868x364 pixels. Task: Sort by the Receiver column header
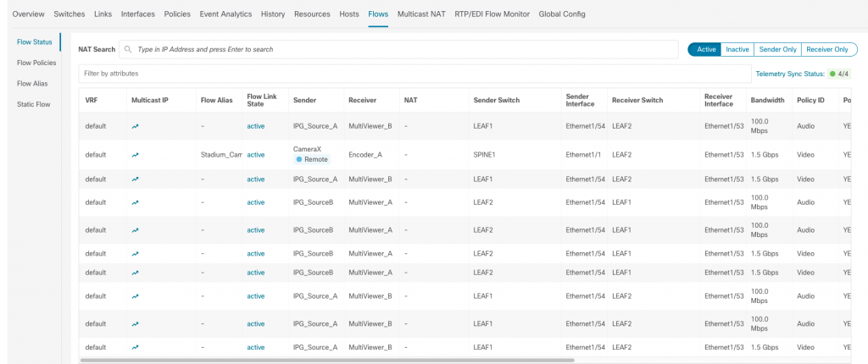pos(363,100)
